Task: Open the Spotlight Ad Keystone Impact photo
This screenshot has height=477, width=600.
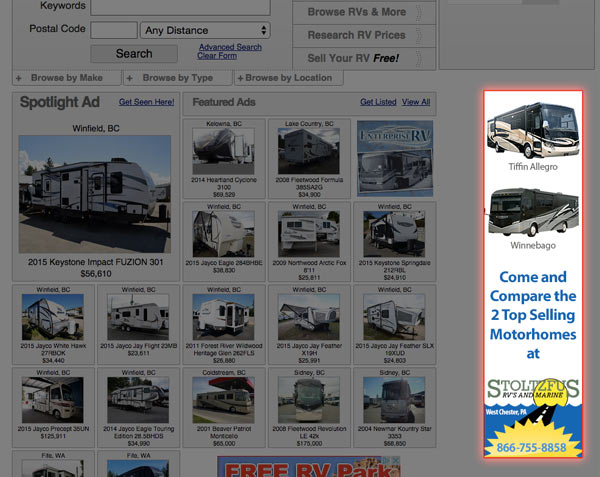Action: click(95, 194)
